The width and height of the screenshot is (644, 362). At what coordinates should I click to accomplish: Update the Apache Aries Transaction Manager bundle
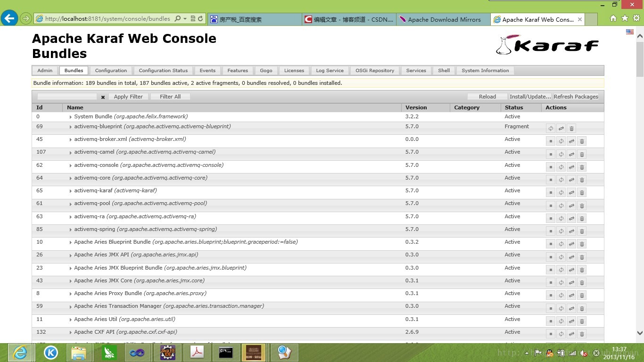point(571,308)
